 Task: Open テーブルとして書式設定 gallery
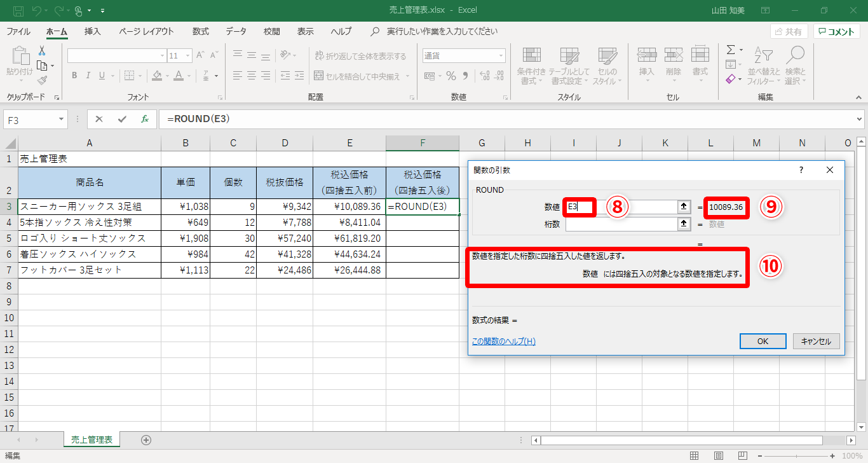569,66
